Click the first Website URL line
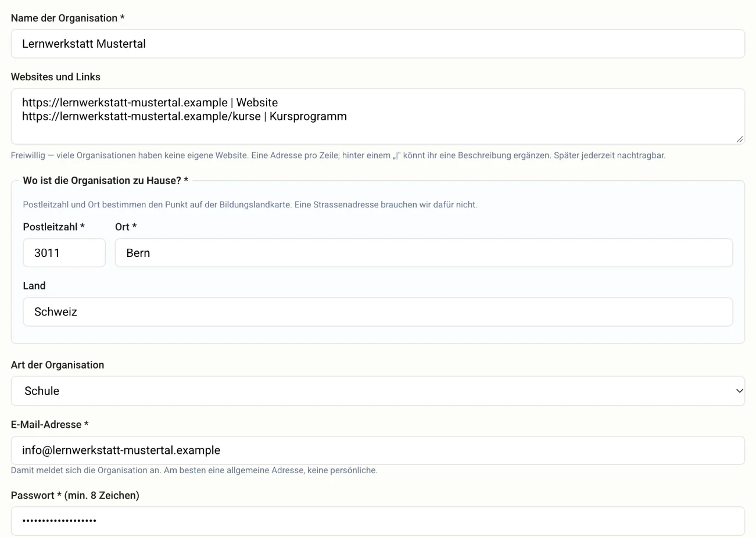This screenshot has width=756, height=537. pyautogui.click(x=150, y=103)
